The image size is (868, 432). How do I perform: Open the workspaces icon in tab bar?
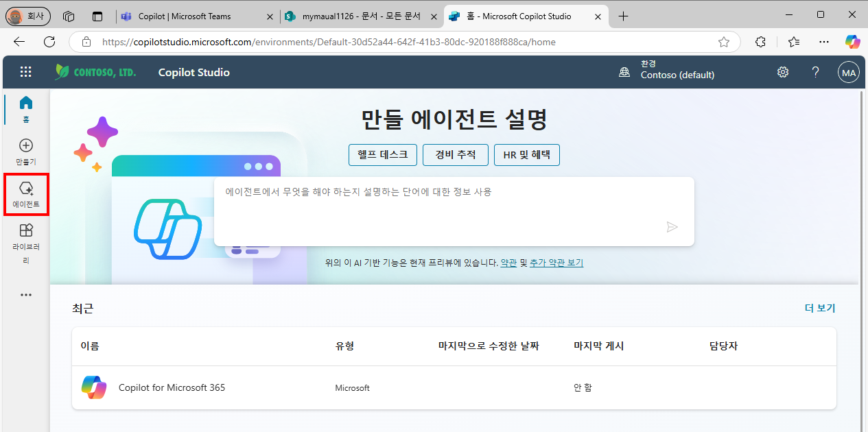point(68,16)
